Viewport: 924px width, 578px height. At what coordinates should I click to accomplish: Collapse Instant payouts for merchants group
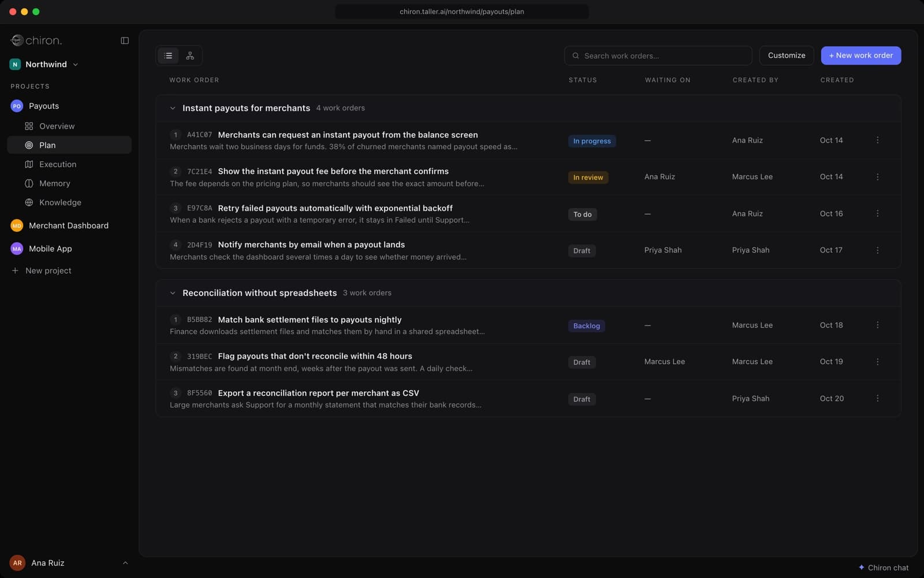click(172, 108)
